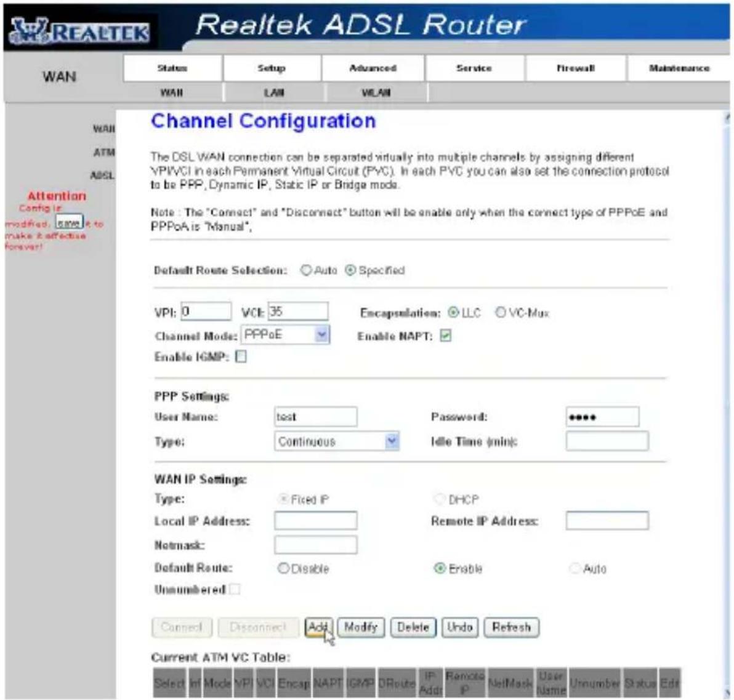Select Fixed IP WAN type
734x700 pixels.
[x=283, y=499]
